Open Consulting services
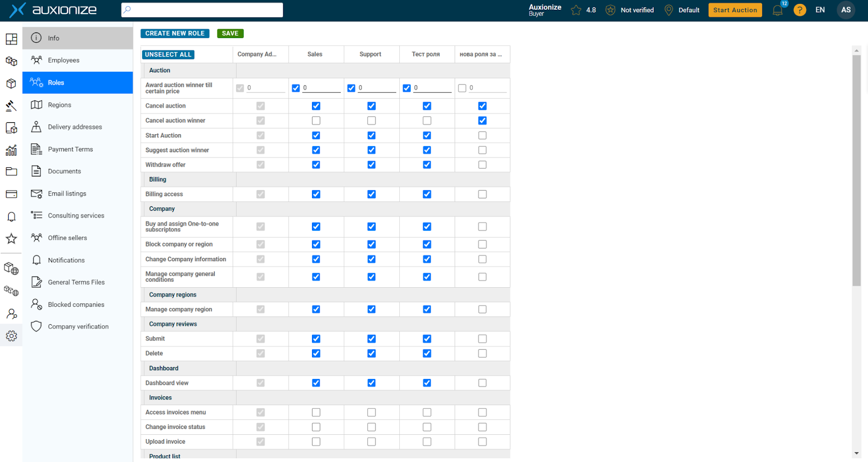 coord(78,216)
